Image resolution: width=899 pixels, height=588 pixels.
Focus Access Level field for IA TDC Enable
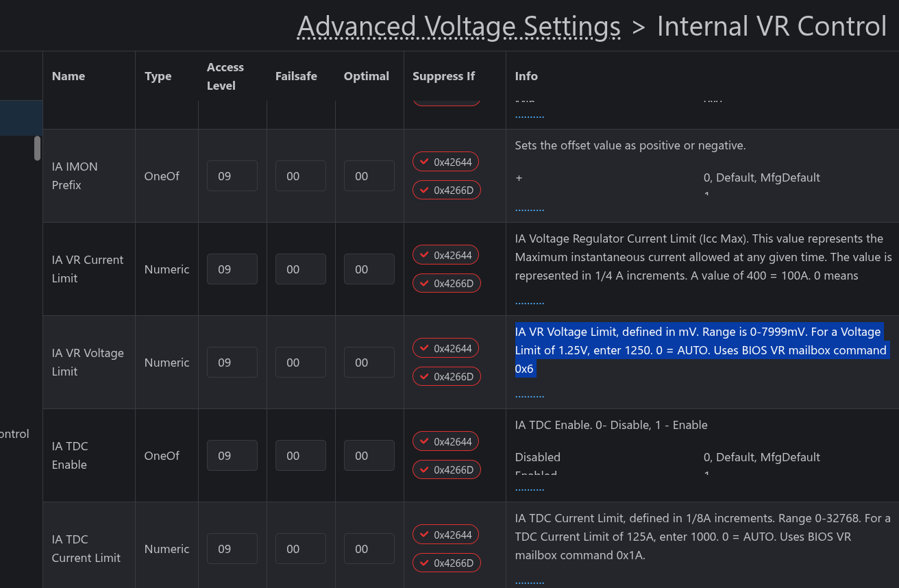(x=232, y=455)
